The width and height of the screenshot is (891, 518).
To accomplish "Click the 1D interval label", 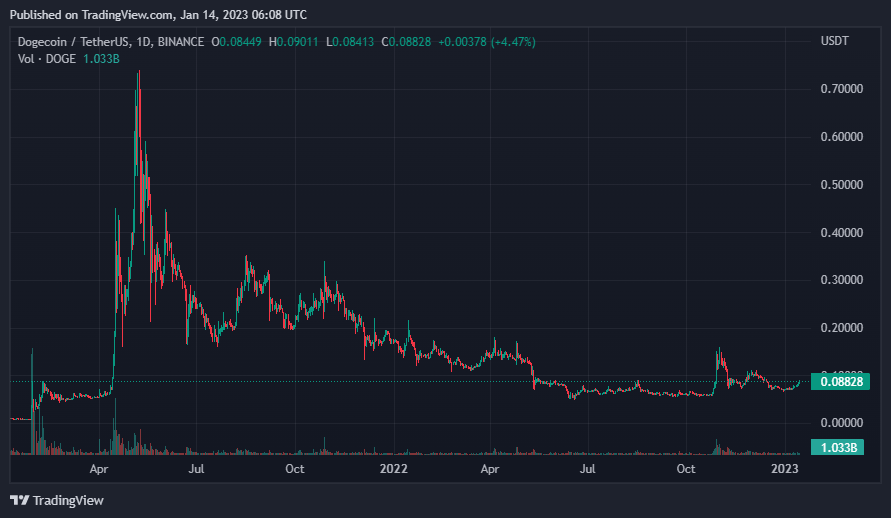I will [x=143, y=42].
